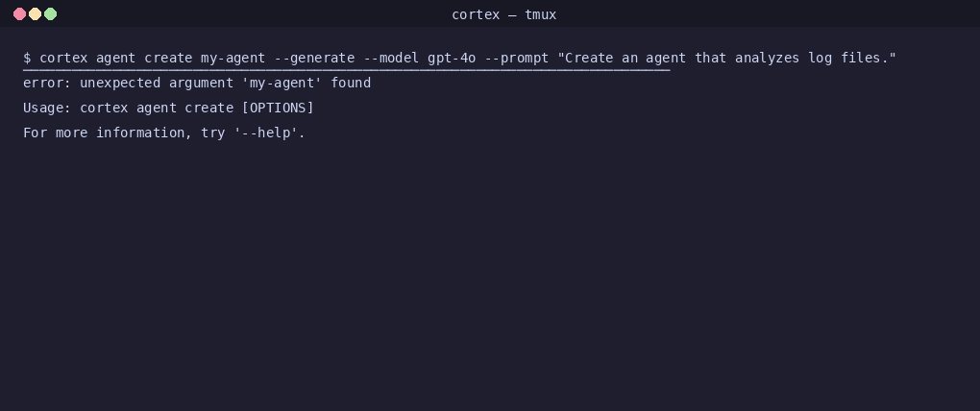Click the red close window button
Viewport: 980px width, 411px height.
click(19, 14)
